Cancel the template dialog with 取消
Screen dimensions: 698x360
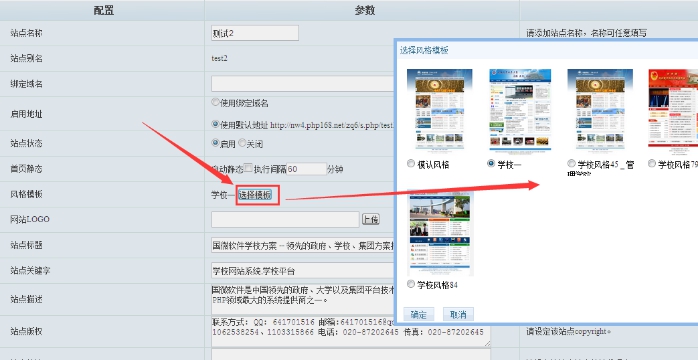coord(458,314)
